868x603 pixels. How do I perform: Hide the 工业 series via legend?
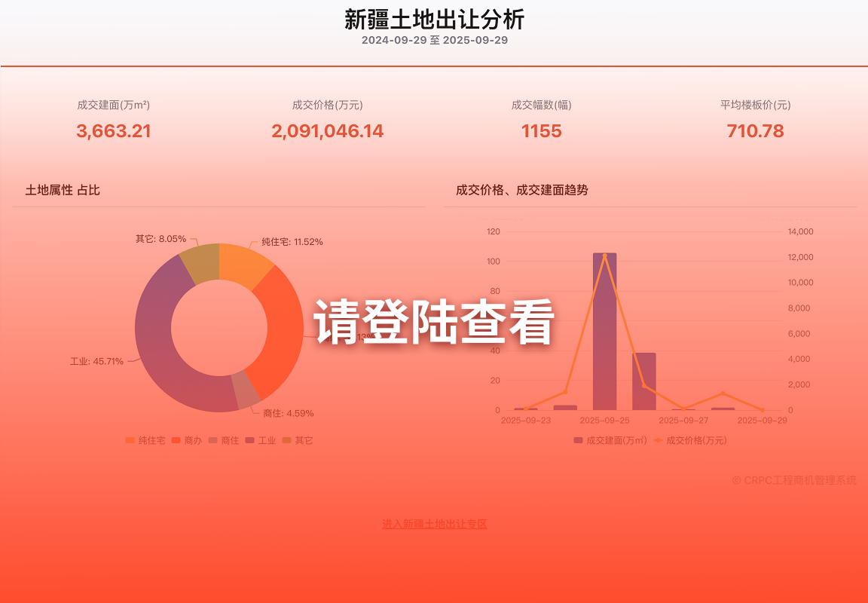(261, 440)
